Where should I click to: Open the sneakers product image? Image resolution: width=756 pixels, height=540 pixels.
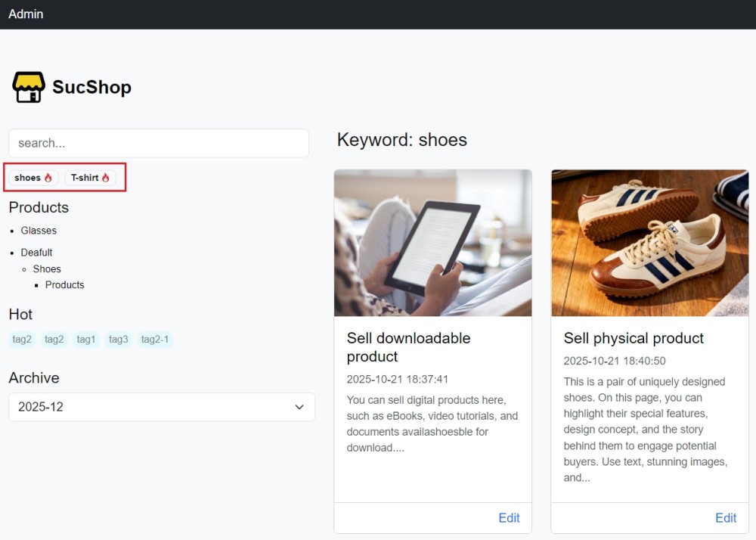tap(649, 243)
